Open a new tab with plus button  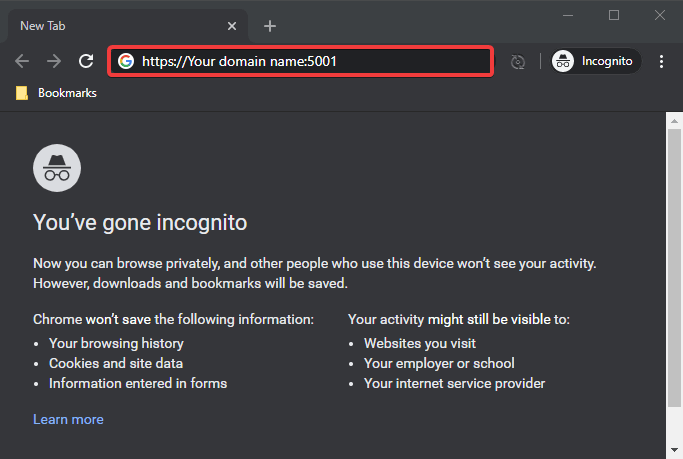point(270,26)
